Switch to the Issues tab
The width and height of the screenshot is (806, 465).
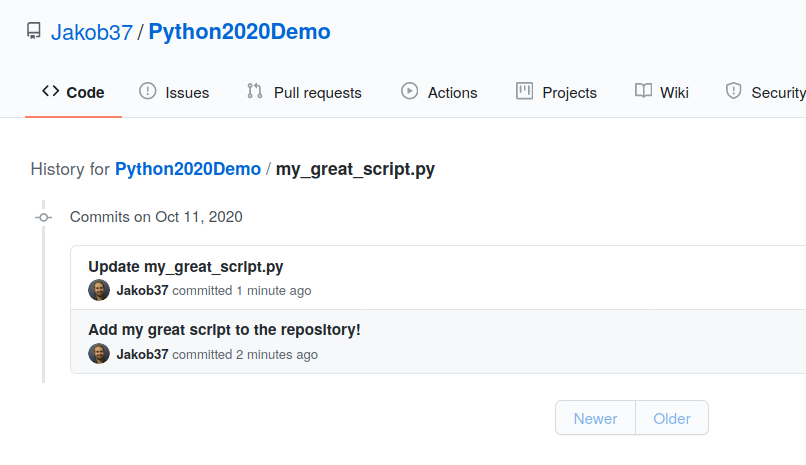[x=174, y=92]
